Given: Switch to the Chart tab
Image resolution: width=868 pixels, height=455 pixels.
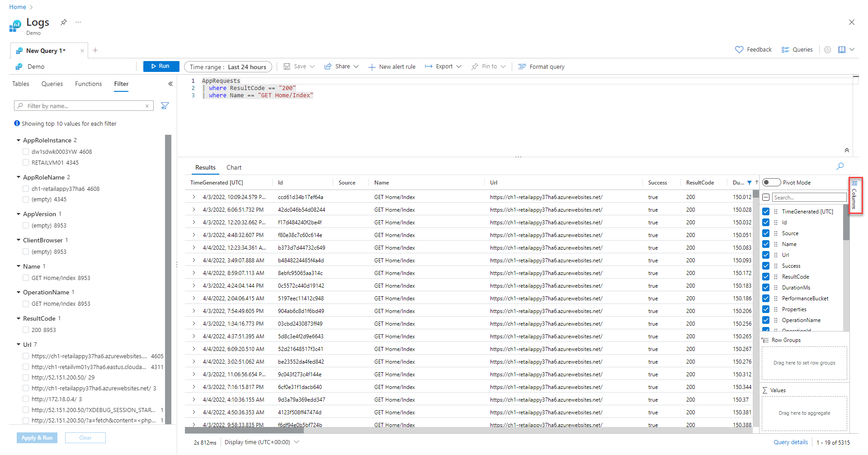Looking at the screenshot, I should pyautogui.click(x=234, y=167).
